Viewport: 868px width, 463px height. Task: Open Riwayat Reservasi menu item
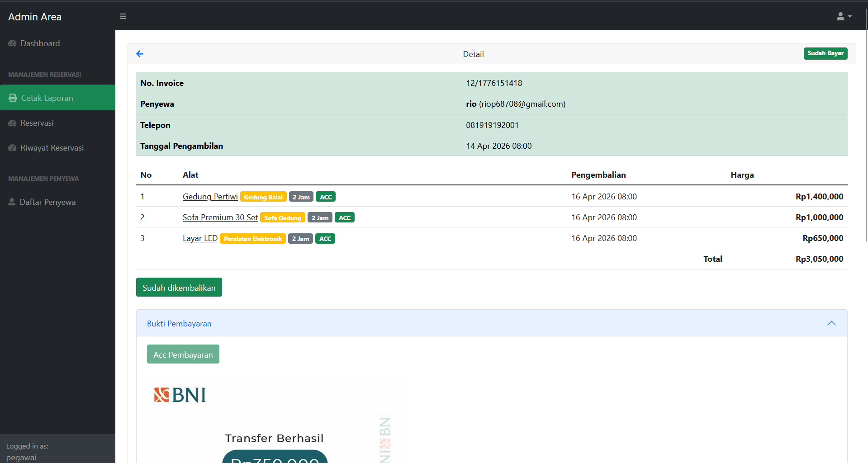pos(57,148)
